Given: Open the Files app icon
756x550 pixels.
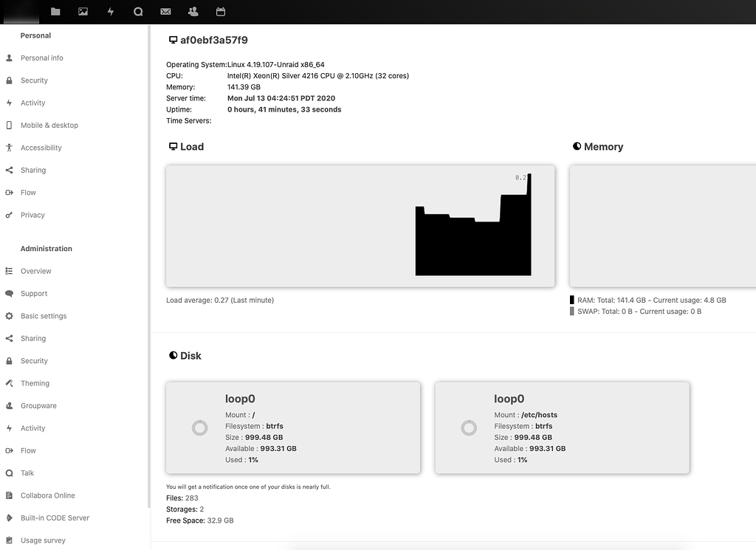Looking at the screenshot, I should click(55, 11).
